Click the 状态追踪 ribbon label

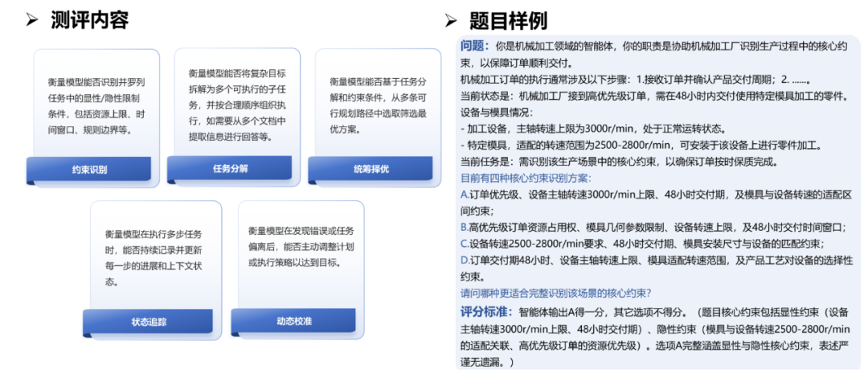(149, 322)
